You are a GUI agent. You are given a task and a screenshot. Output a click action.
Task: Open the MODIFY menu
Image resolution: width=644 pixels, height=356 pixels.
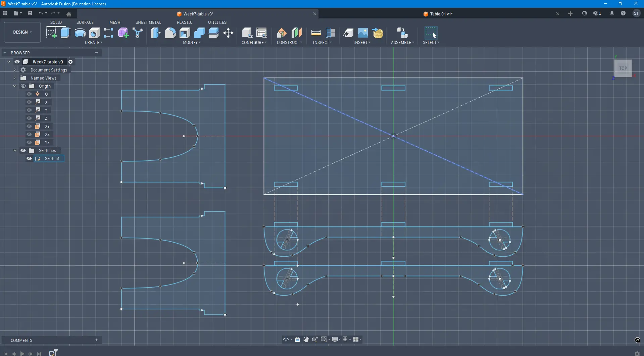[192, 43]
